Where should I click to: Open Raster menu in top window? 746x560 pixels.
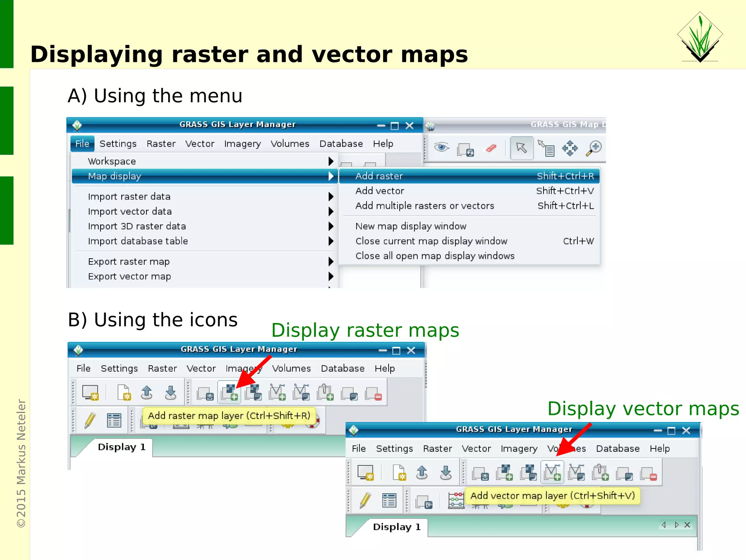pos(161,144)
